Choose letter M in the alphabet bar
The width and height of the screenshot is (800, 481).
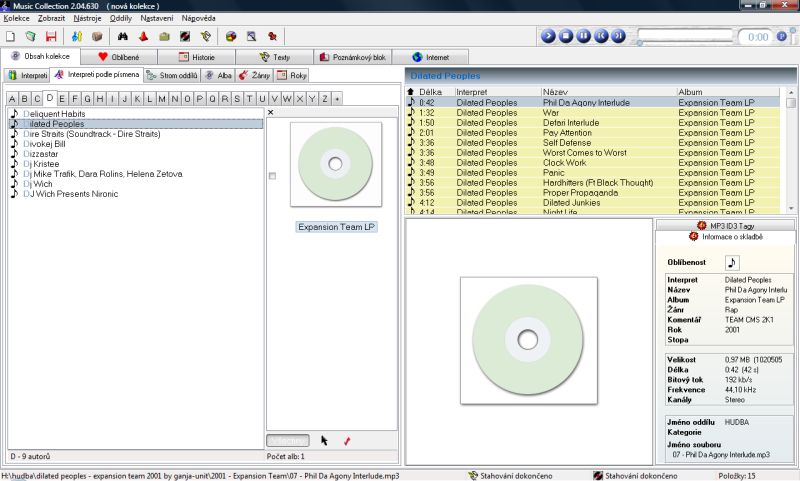162,99
